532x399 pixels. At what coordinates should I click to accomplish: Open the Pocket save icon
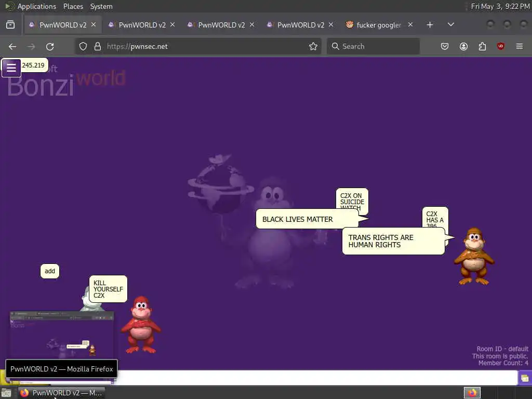[x=445, y=46]
